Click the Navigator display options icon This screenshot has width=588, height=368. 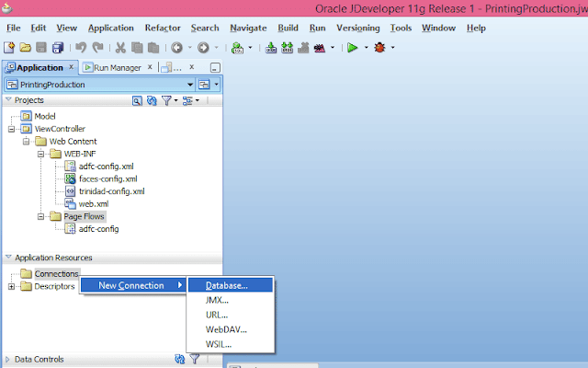[x=187, y=100]
